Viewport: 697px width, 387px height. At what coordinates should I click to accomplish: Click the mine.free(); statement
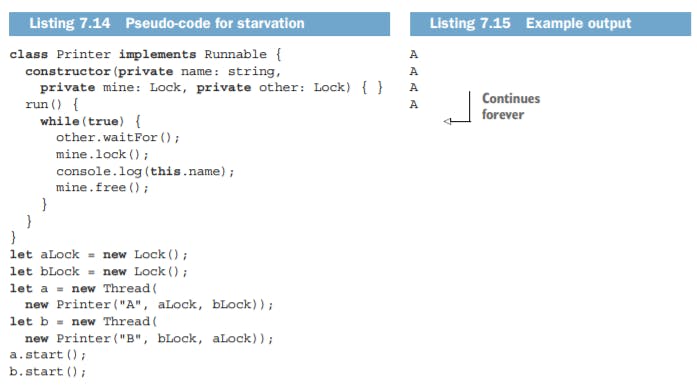[102, 188]
